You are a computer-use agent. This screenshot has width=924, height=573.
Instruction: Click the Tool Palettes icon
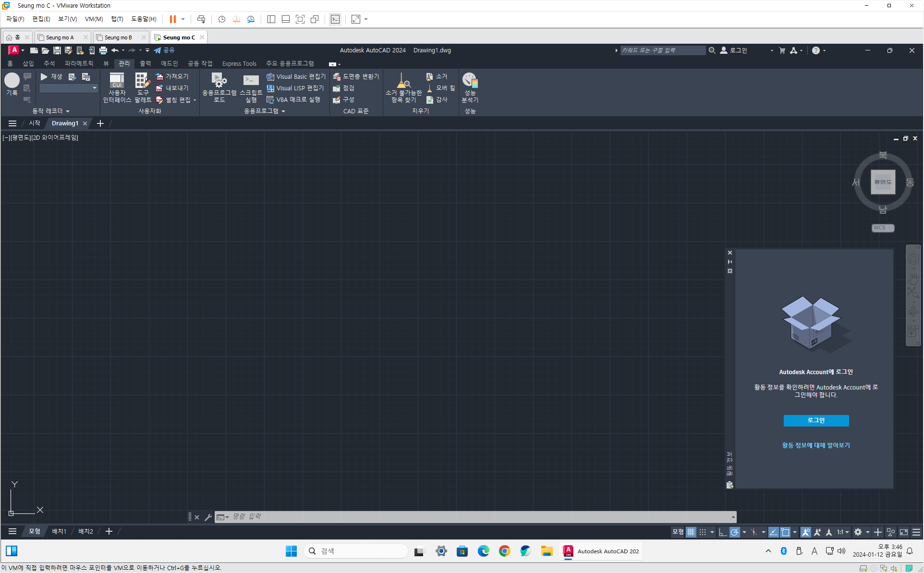143,87
